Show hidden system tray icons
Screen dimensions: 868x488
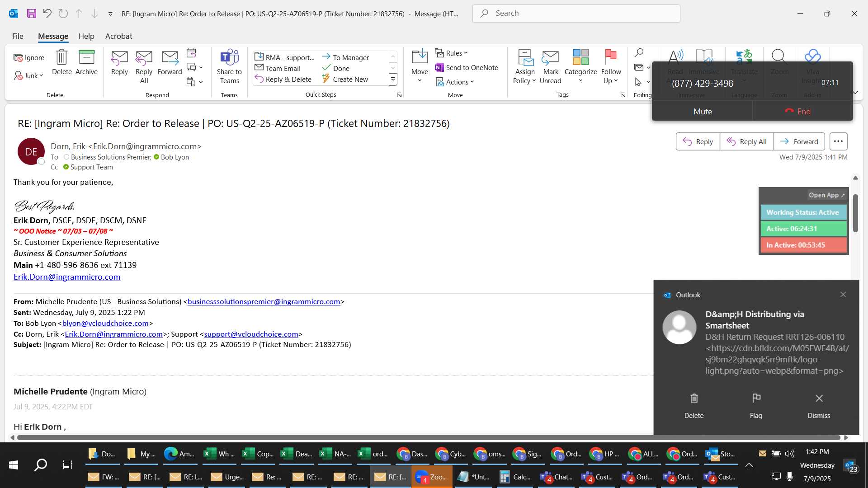tap(749, 465)
